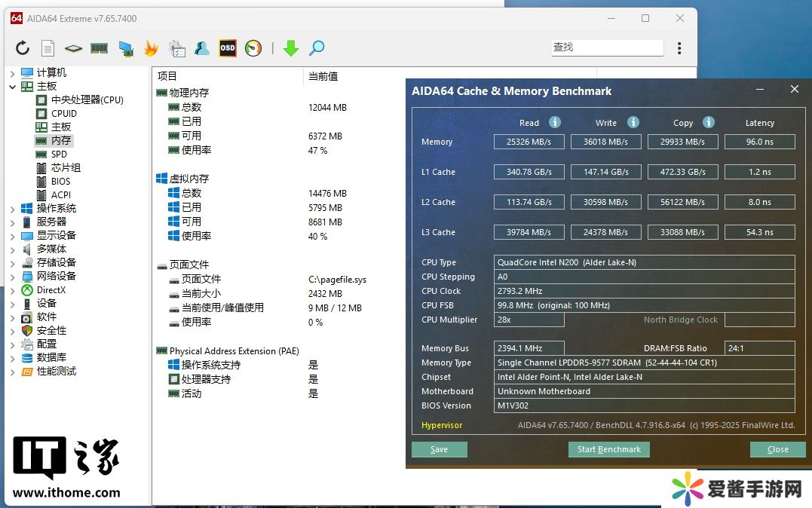Collapse the 主板 tree node
Viewport: 812px width, 508px height.
tap(13, 87)
